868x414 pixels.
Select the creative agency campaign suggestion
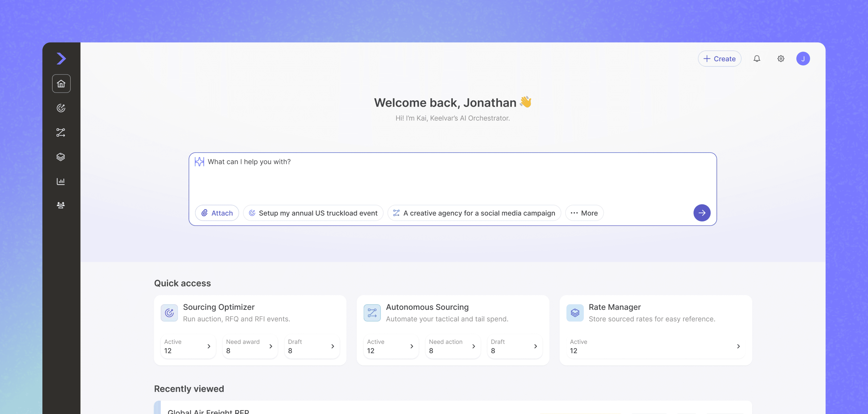coord(474,213)
